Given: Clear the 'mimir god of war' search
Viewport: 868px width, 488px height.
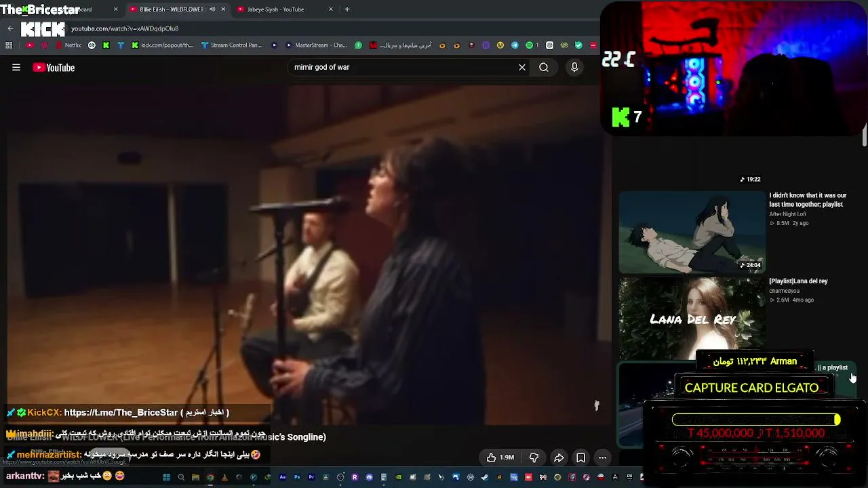Looking at the screenshot, I should pyautogui.click(x=522, y=67).
